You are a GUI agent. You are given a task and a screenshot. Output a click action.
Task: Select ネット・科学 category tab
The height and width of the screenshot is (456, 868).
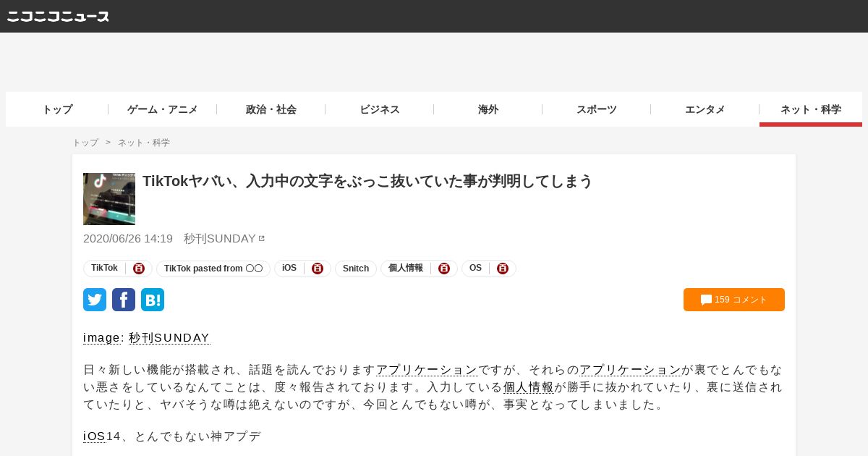811,109
